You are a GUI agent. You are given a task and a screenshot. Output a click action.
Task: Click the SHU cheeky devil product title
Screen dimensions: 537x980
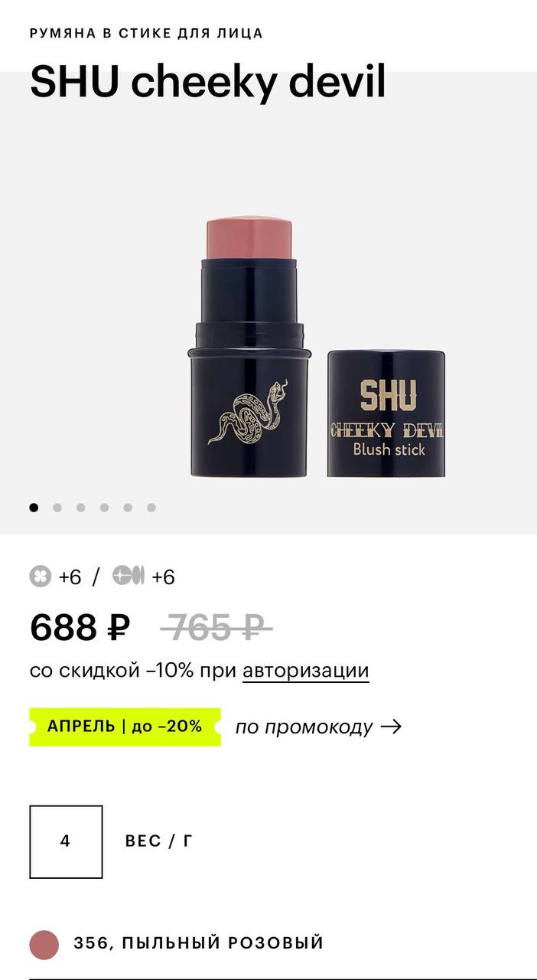(208, 83)
